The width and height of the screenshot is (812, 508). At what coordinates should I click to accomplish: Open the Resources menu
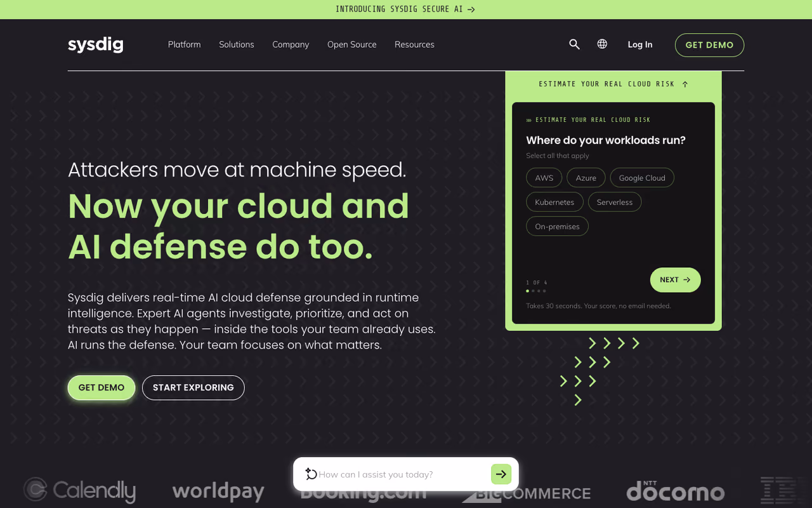point(414,44)
